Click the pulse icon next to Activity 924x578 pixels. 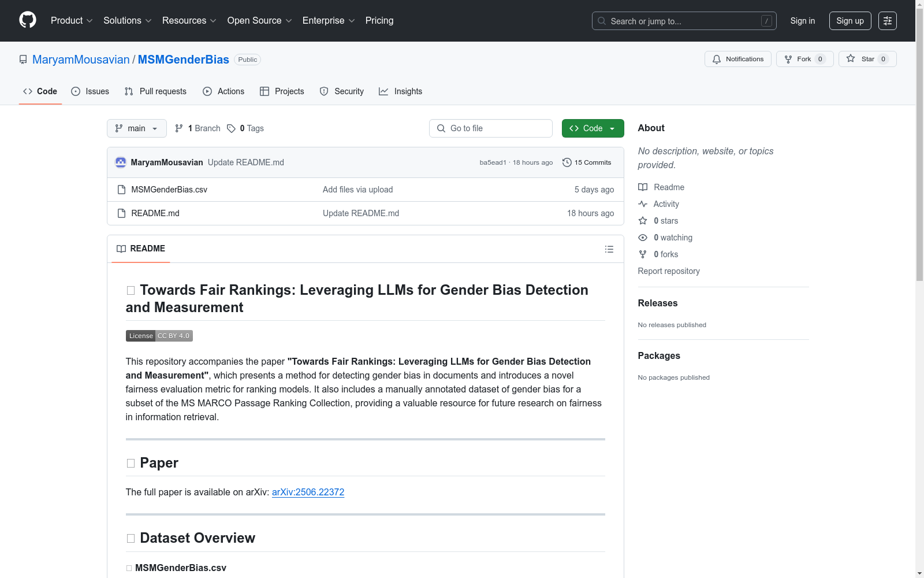point(643,204)
